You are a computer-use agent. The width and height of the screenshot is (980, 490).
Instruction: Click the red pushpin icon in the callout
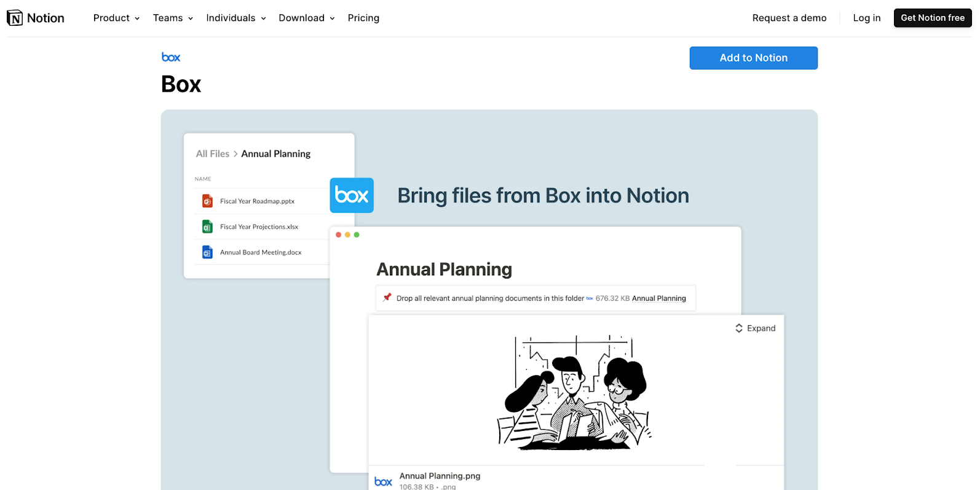click(387, 298)
